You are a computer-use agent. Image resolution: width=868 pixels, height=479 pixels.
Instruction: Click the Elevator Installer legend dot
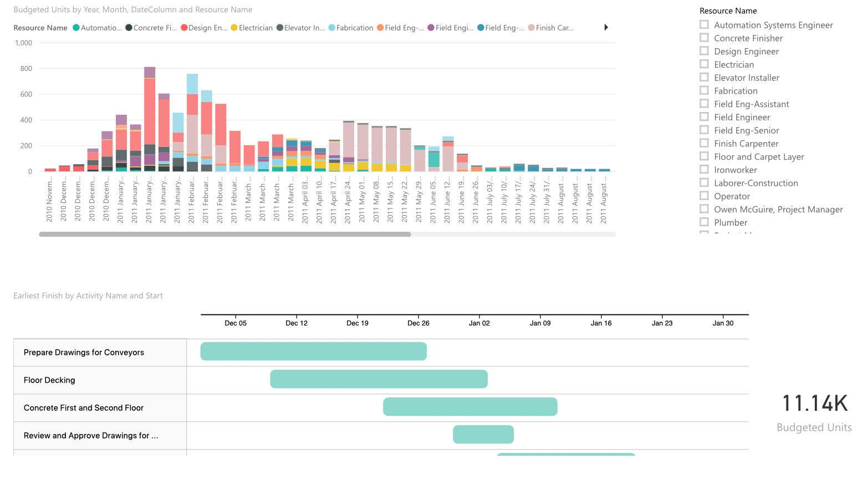pyautogui.click(x=279, y=28)
